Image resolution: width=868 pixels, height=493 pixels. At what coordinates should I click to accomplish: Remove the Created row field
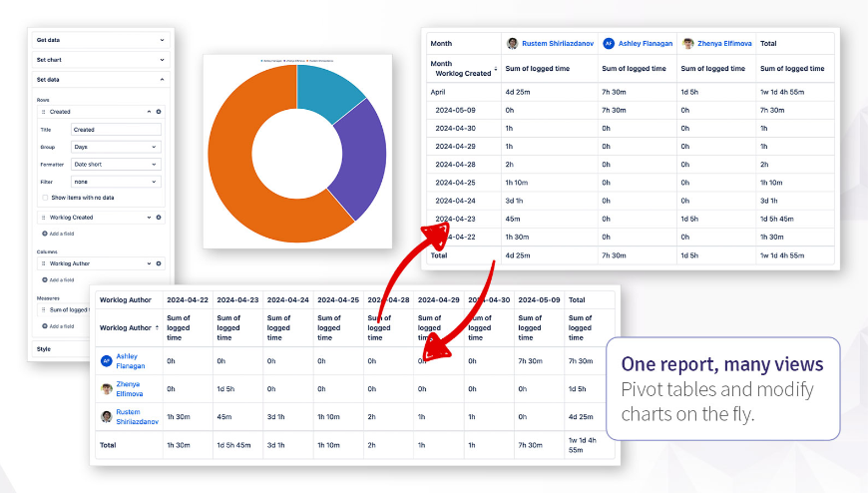click(x=159, y=112)
